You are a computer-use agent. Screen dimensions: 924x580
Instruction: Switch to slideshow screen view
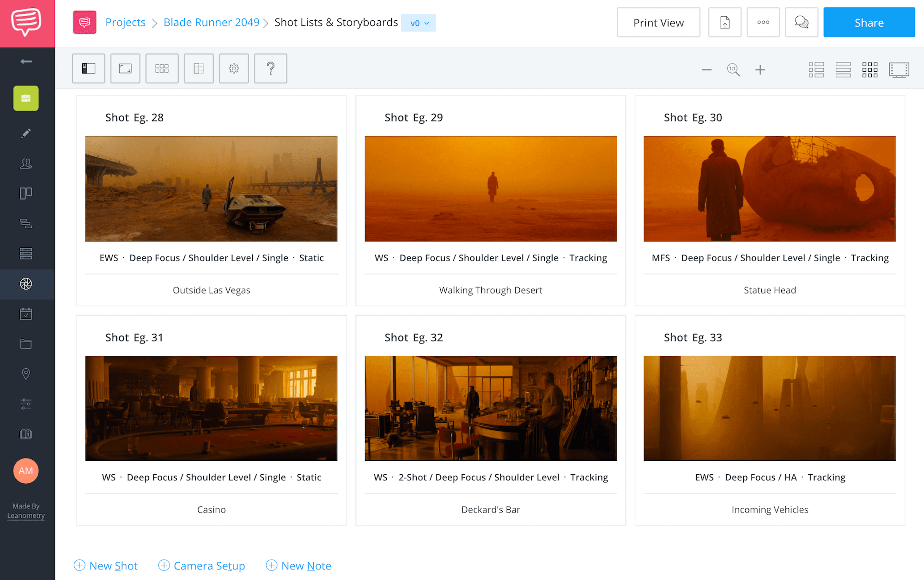tap(899, 70)
